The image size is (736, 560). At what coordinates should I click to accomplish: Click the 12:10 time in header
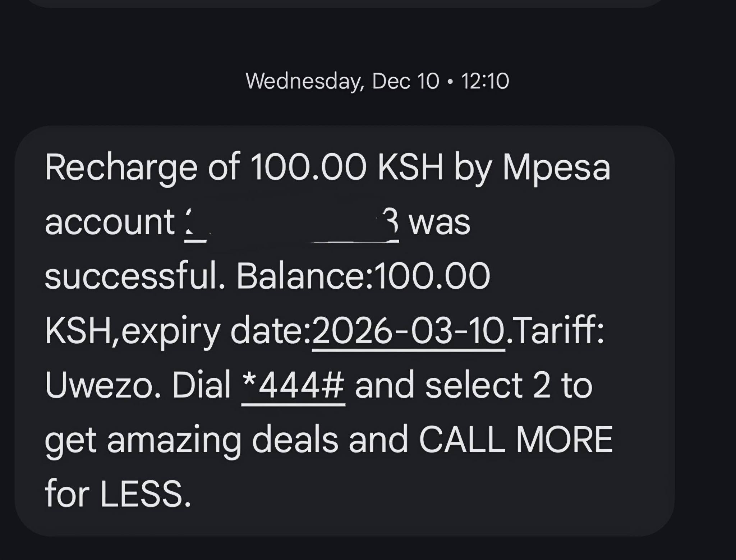tap(485, 81)
